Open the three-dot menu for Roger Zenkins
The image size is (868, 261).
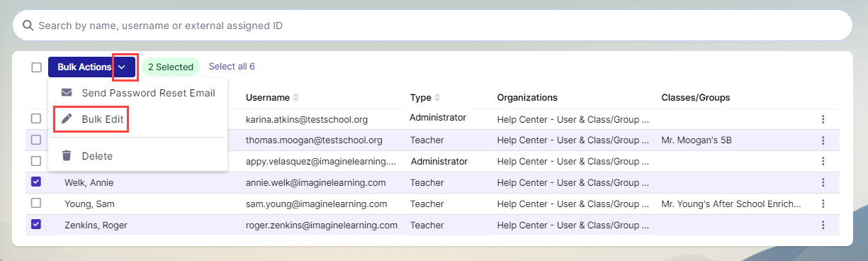(x=823, y=225)
